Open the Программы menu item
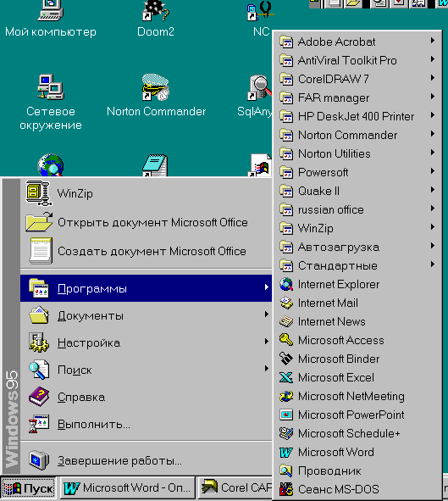Viewport: 448px width, 501px height. [x=147, y=288]
